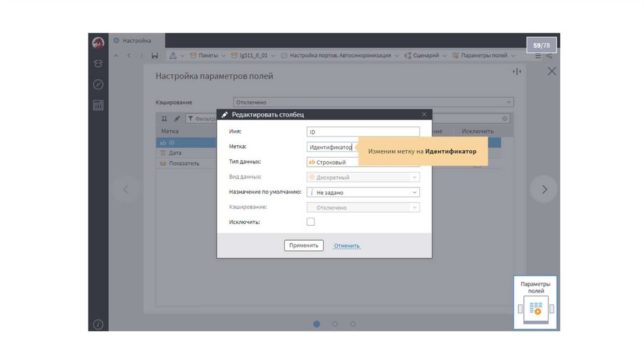Go to the previous slide arrow
This screenshot has height=361, width=644.
[126, 189]
